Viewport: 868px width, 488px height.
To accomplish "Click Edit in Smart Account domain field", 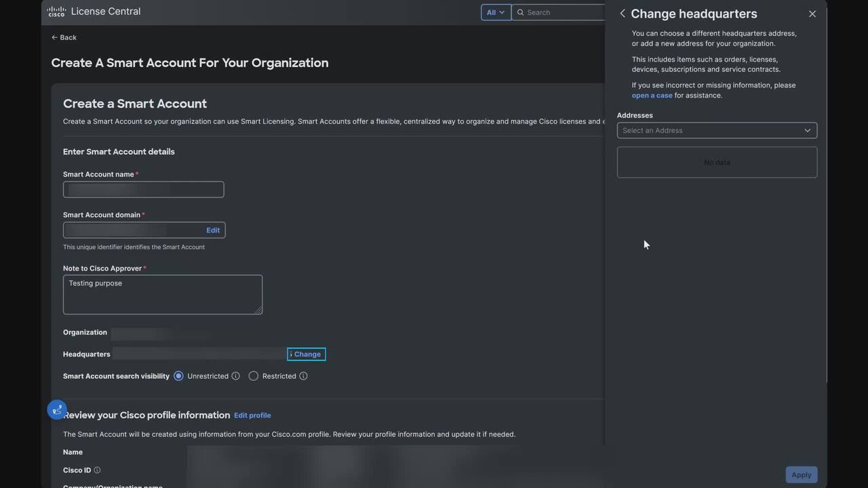I will 213,230.
